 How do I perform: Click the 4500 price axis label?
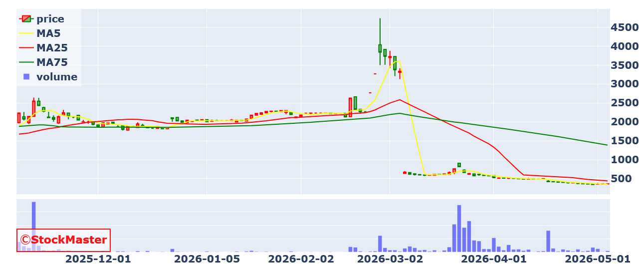click(625, 27)
